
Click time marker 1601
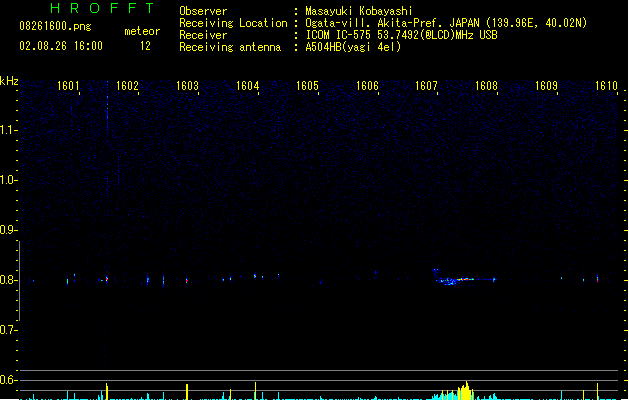[68, 86]
